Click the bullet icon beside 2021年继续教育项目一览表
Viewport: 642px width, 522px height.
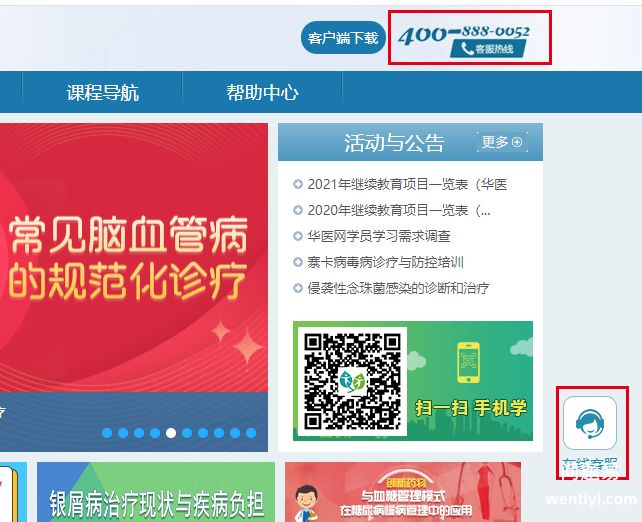point(298,184)
